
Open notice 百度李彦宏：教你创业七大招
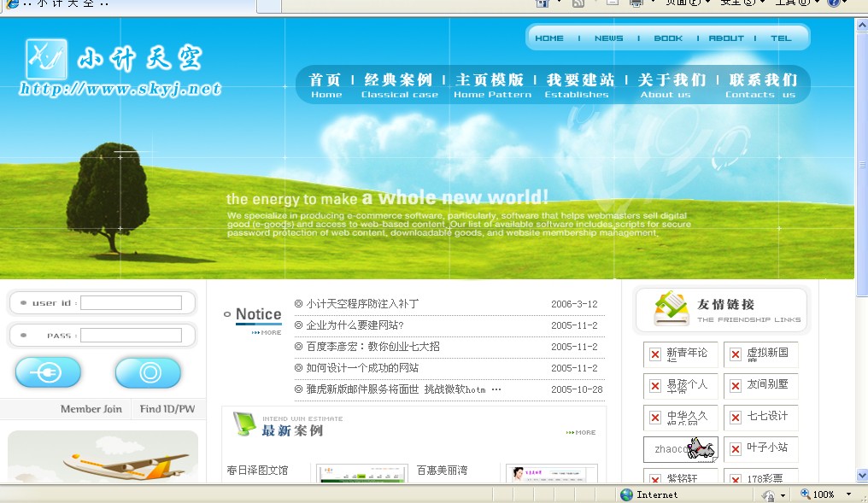[372, 347]
